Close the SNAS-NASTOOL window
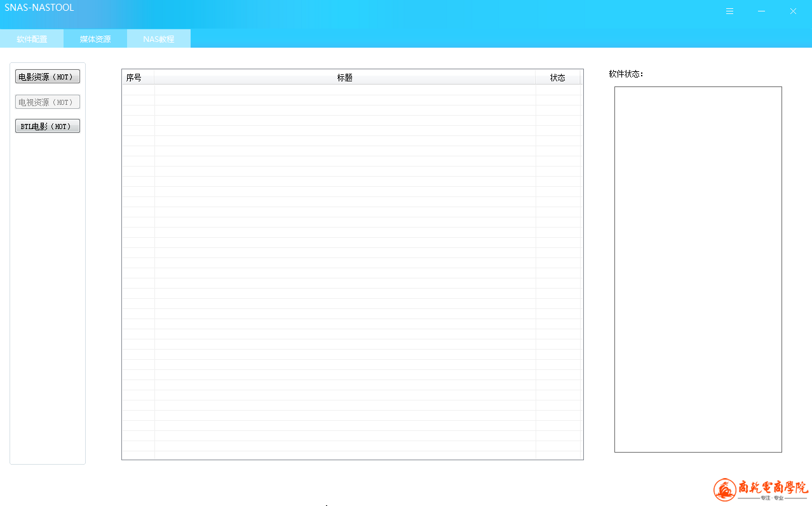Image resolution: width=812 pixels, height=506 pixels. pyautogui.click(x=793, y=11)
